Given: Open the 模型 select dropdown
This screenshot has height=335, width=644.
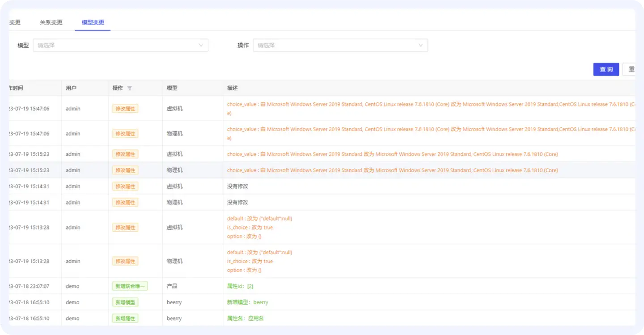Looking at the screenshot, I should pyautogui.click(x=121, y=45).
